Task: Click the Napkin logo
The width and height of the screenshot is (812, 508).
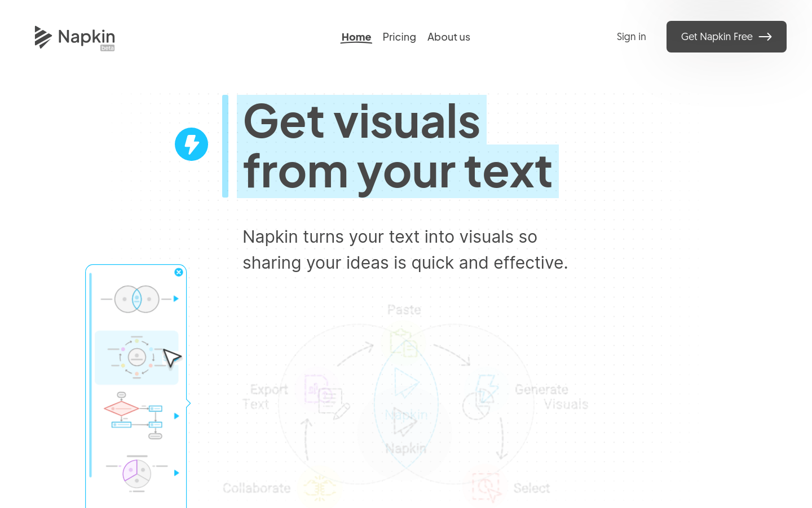Action: (74, 37)
